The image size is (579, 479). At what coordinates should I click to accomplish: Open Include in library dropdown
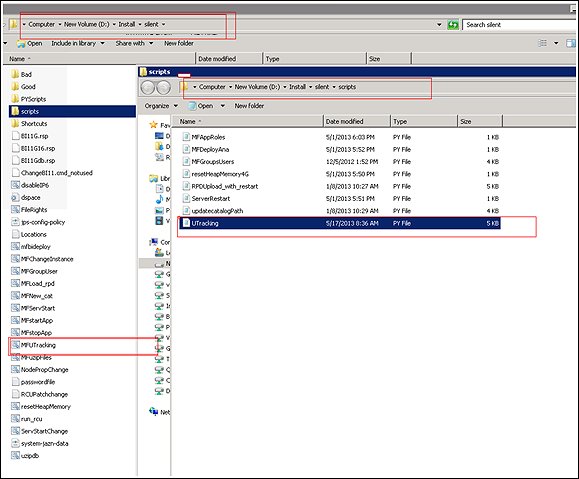pos(78,44)
